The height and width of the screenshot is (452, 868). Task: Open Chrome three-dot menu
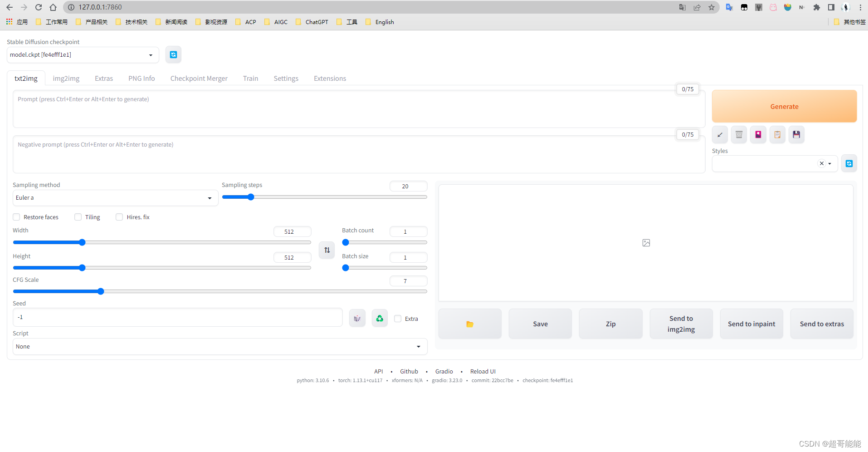[x=860, y=7]
